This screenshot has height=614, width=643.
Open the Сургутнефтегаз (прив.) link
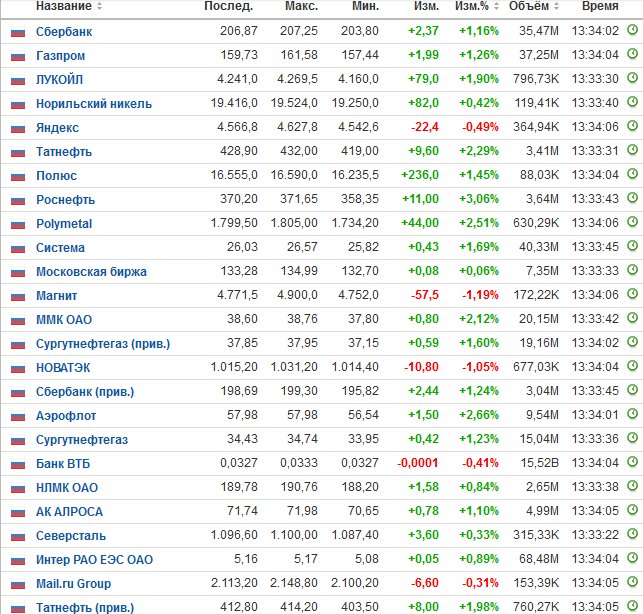pyautogui.click(x=103, y=344)
